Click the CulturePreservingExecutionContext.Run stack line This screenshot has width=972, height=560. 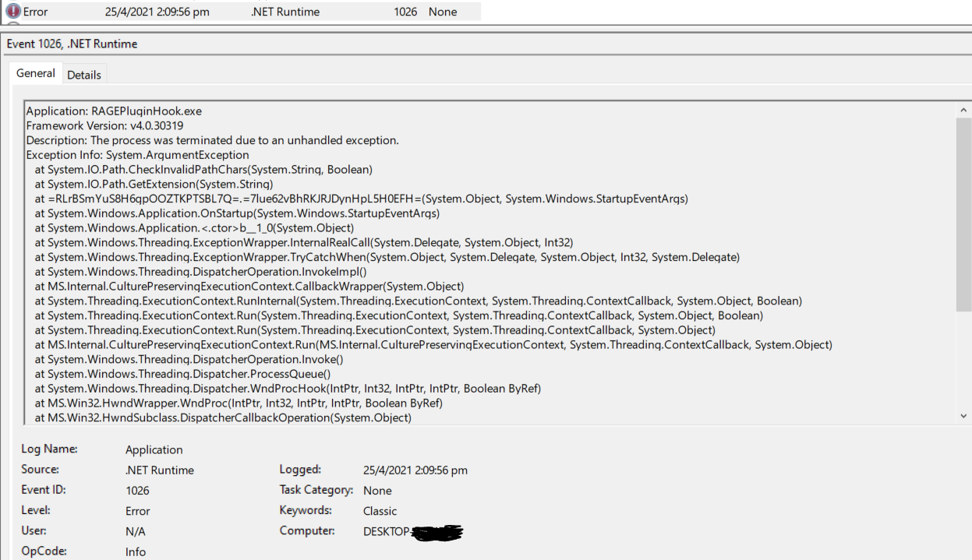(433, 344)
